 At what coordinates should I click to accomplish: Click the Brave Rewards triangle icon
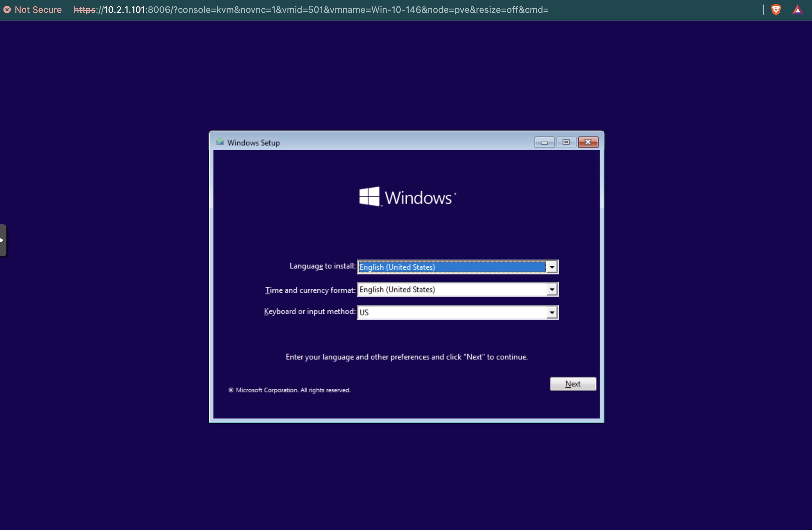797,10
